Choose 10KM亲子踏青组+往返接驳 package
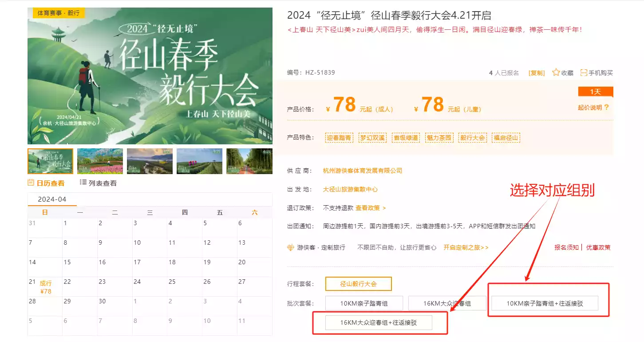This screenshot has width=644, height=342. [545, 303]
